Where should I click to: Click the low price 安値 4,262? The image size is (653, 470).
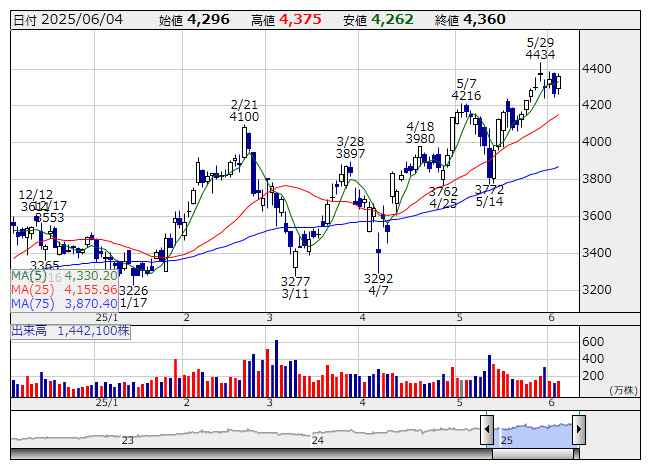tap(378, 20)
